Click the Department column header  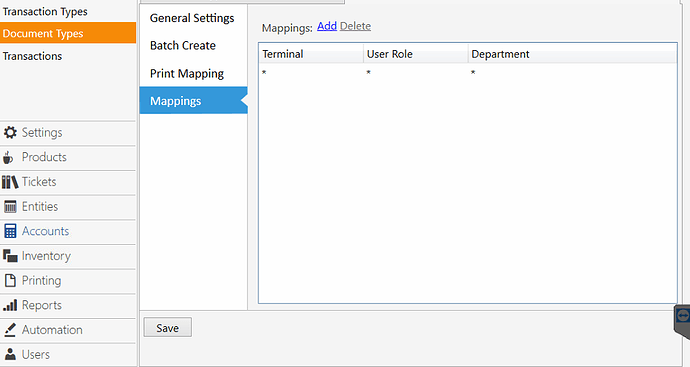572,54
